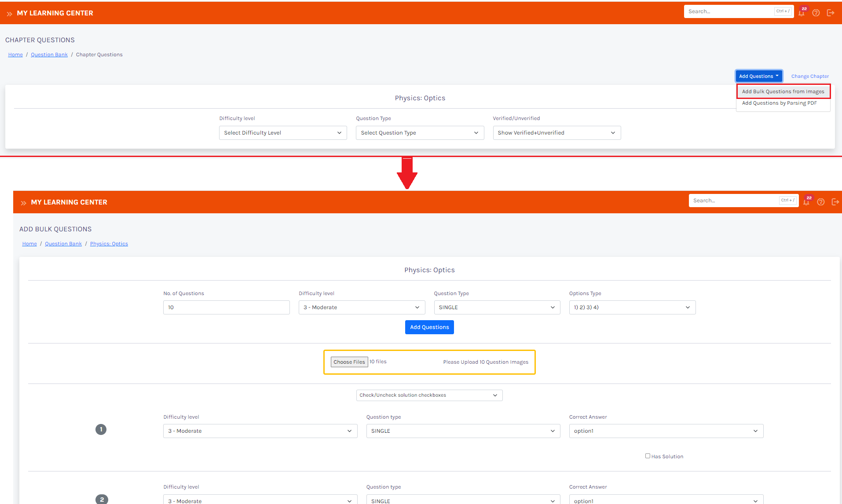Select Add Bulk Questions from Images
Screen dimensions: 842x504
pyautogui.click(x=783, y=91)
